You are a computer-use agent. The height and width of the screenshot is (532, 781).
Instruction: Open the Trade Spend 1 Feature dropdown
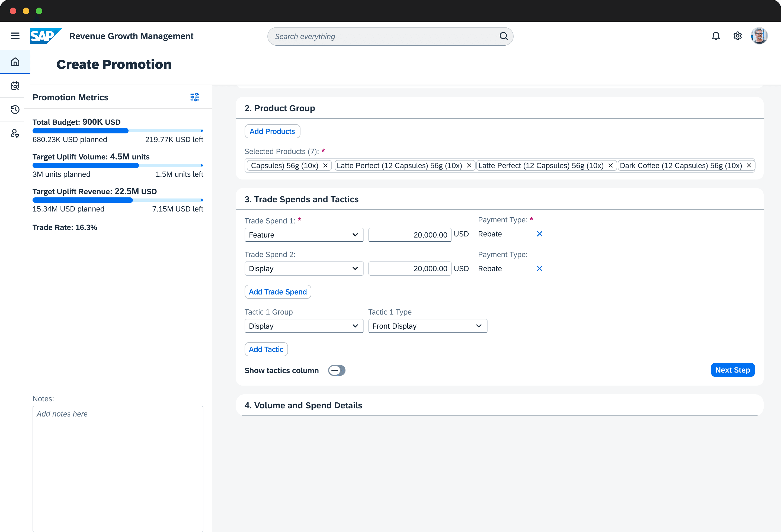[x=304, y=235]
